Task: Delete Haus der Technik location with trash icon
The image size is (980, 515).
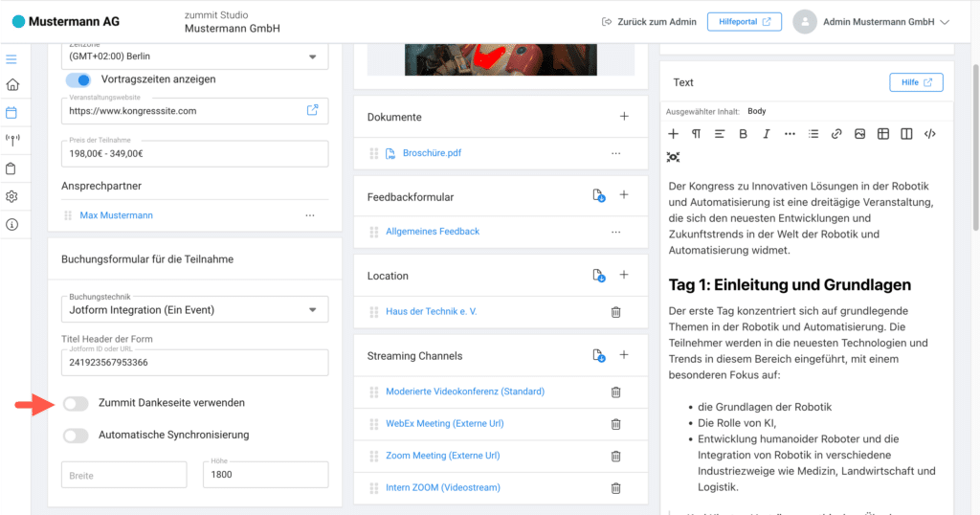Action: click(x=615, y=312)
